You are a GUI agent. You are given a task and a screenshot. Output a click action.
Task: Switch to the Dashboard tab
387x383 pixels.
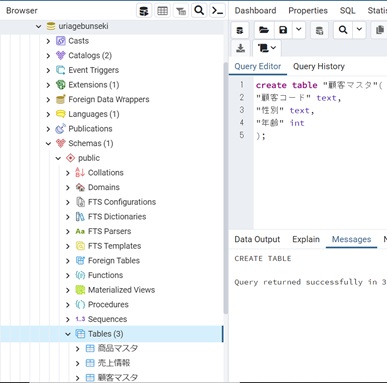tap(255, 11)
